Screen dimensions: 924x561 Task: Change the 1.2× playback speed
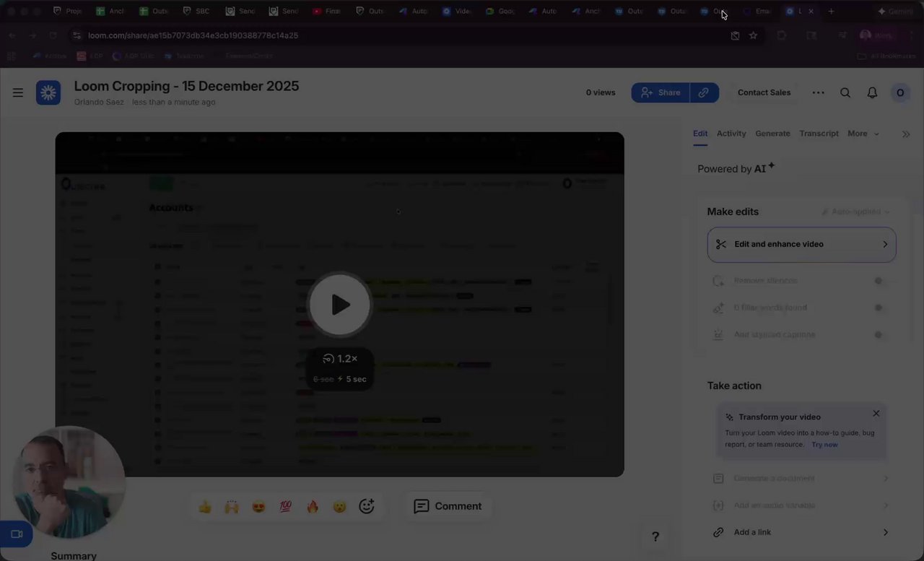point(340,359)
